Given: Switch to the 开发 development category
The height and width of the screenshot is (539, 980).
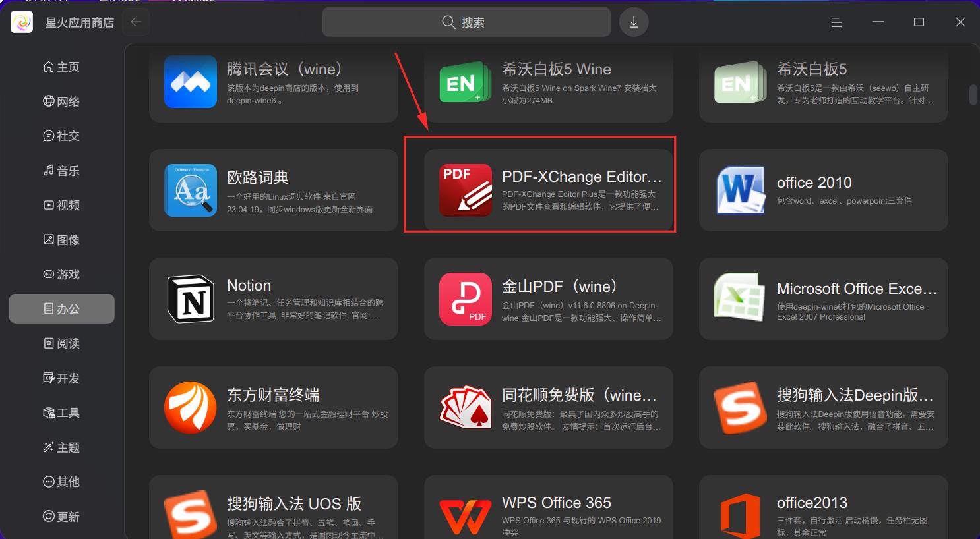Looking at the screenshot, I should point(62,378).
